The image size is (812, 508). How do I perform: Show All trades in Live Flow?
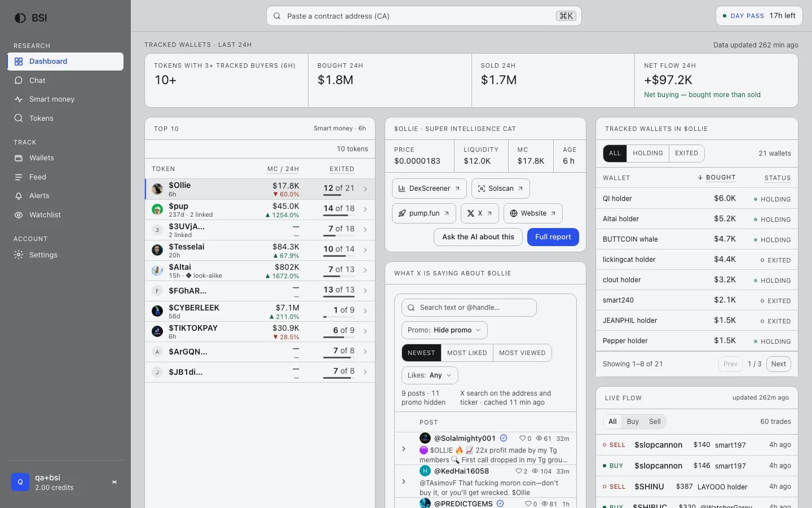pos(612,422)
